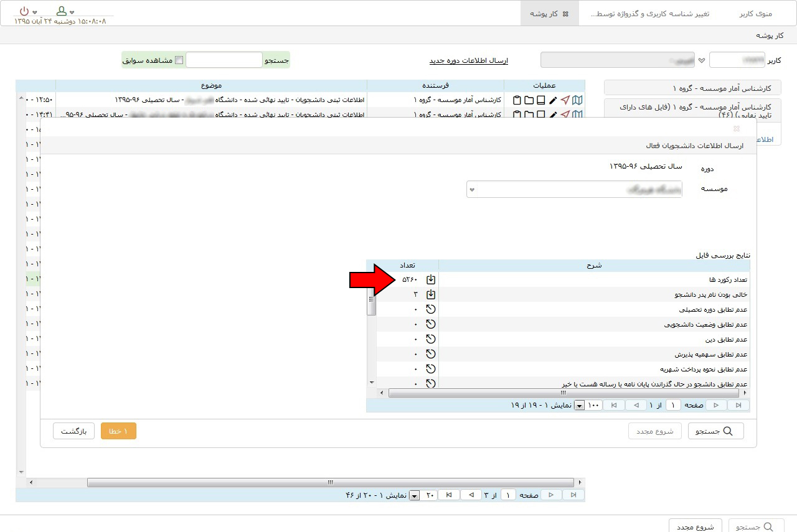Toggle the مشاهده سوابق checkbox
Screen dimensions: 797x532
click(179, 60)
